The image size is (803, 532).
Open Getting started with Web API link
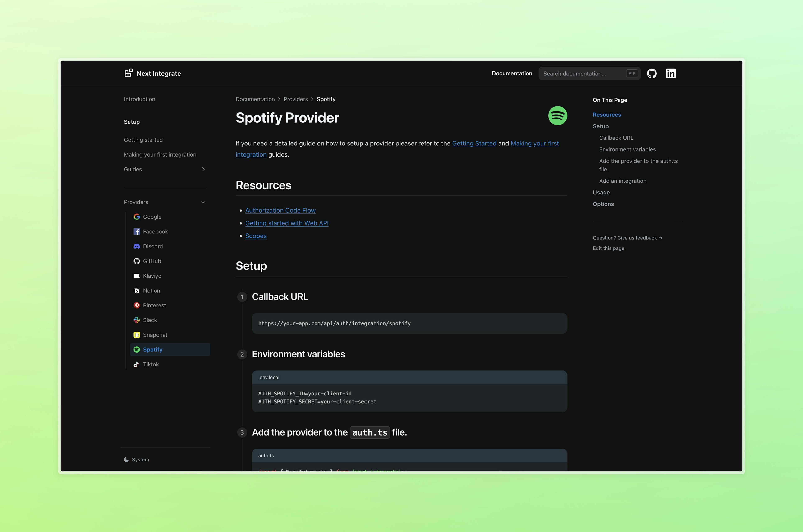(287, 223)
